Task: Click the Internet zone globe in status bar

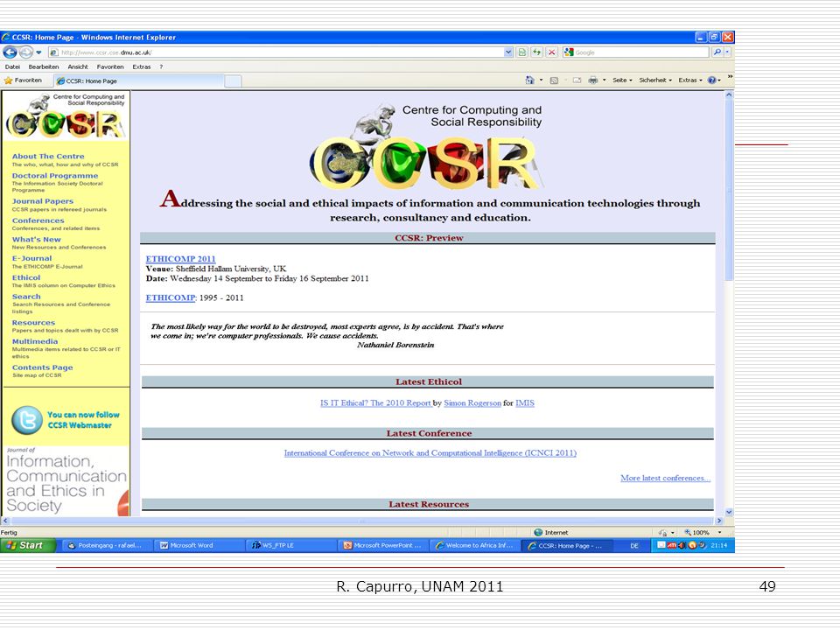Action: [x=538, y=533]
